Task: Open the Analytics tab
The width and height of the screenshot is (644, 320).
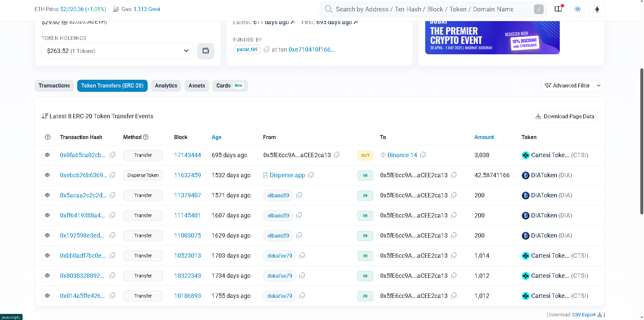Action: 166,86
